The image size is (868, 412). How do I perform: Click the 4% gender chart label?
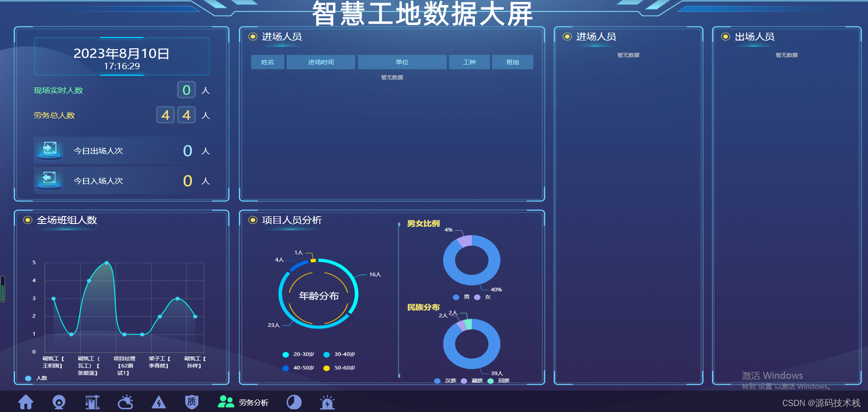click(x=449, y=230)
